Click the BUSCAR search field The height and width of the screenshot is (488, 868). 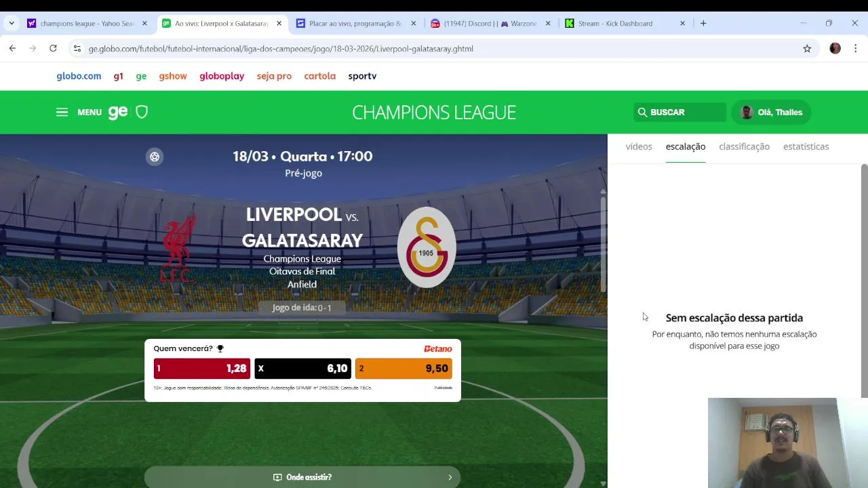679,113
